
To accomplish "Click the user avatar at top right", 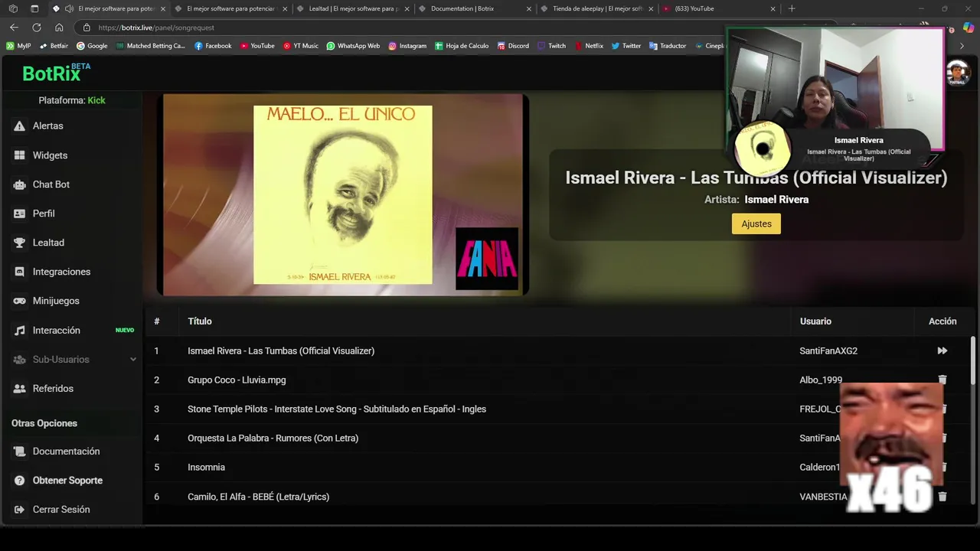I will (958, 73).
